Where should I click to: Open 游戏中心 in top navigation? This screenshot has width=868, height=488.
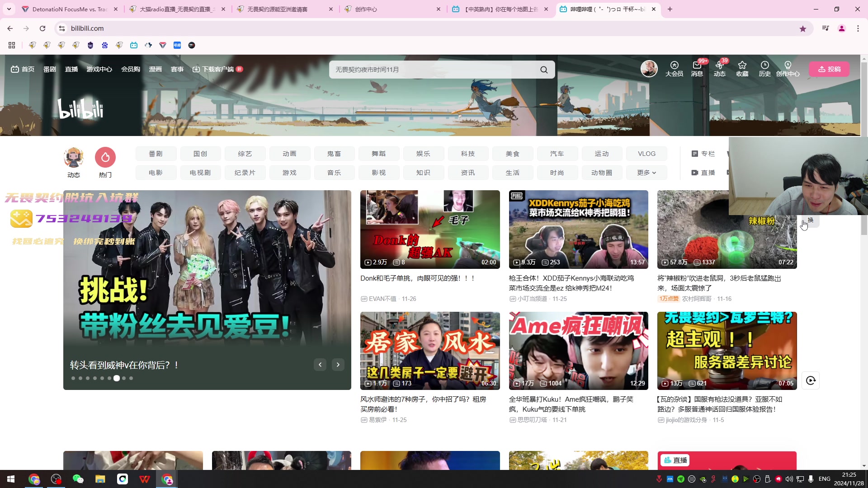coord(99,69)
